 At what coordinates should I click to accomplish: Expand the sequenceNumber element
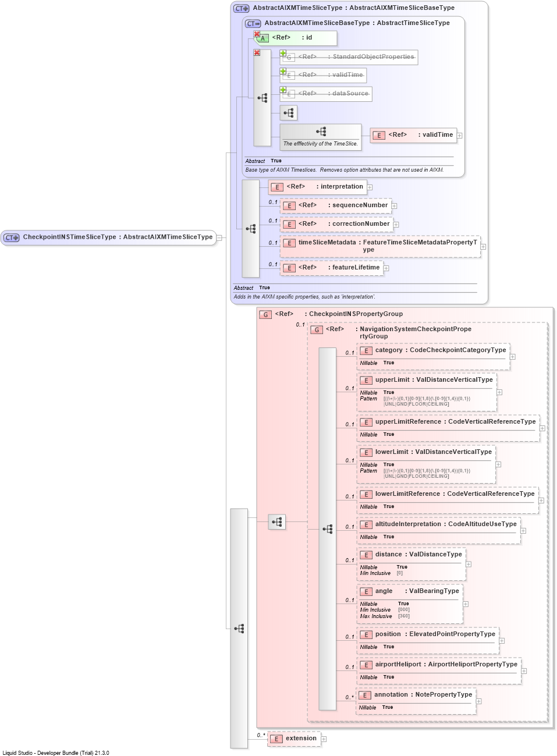point(394,206)
